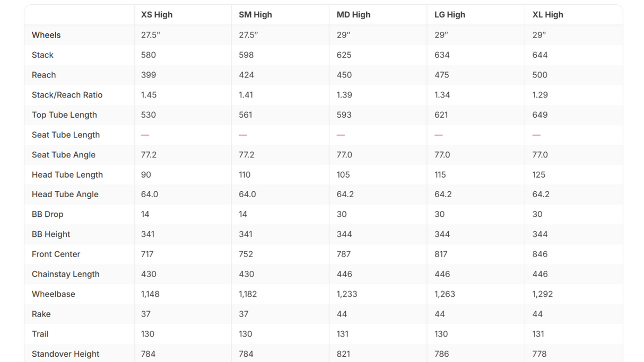The image size is (644, 362).
Task: Click the red dash under XS High
Action: pos(145,135)
